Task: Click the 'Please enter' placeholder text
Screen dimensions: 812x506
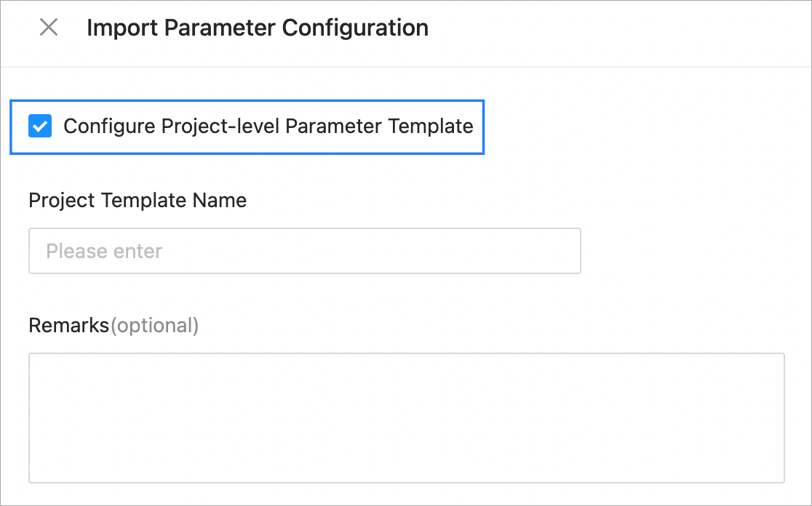Action: 104,252
